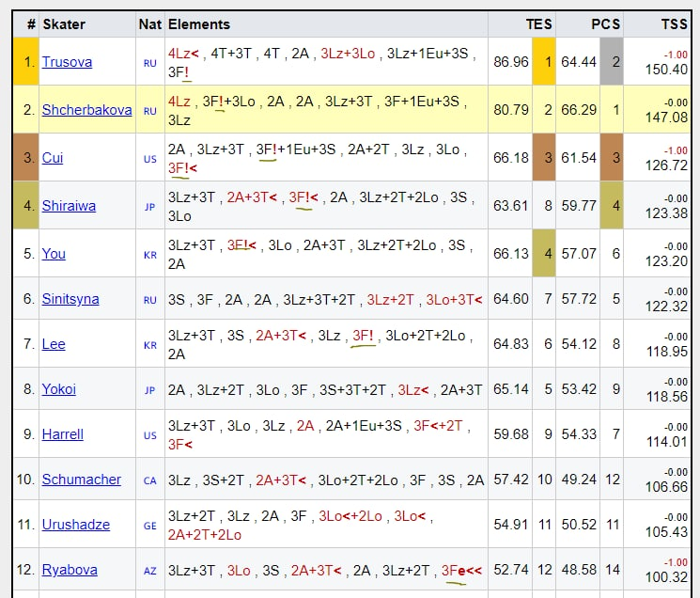Click the Urushadze skater link

pyautogui.click(x=75, y=525)
